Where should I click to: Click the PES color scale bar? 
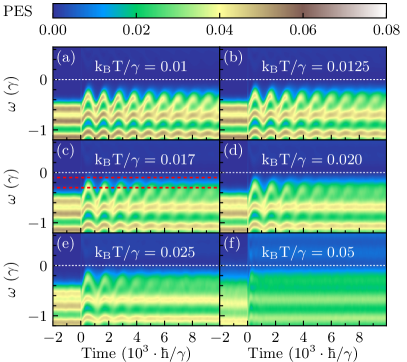click(219, 11)
